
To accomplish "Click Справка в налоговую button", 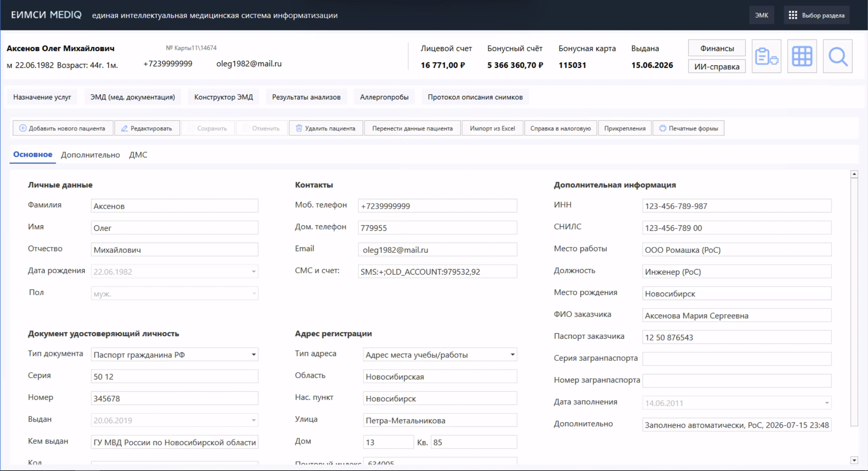I will pos(560,128).
